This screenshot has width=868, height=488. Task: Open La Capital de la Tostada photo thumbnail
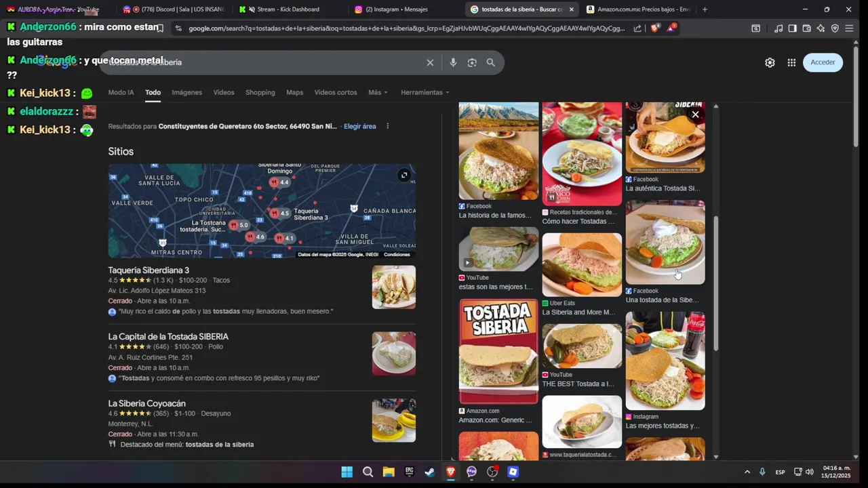pos(394,354)
